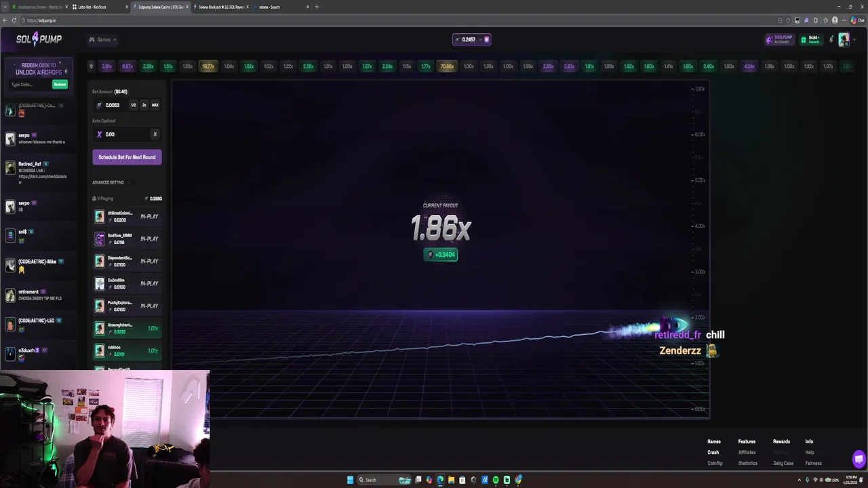Open the Crash link in the footer
868x488 pixels.
tap(713, 452)
